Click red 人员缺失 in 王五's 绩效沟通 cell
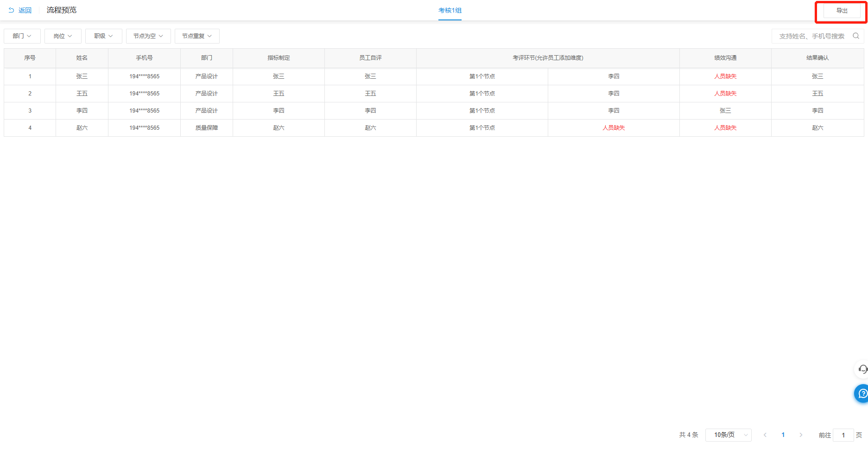 tap(726, 94)
